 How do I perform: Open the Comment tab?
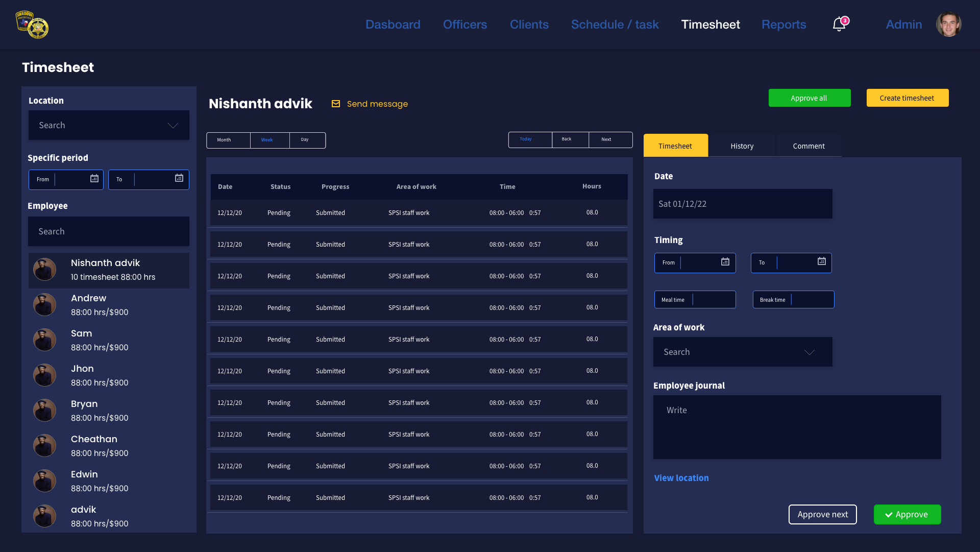pyautogui.click(x=808, y=146)
